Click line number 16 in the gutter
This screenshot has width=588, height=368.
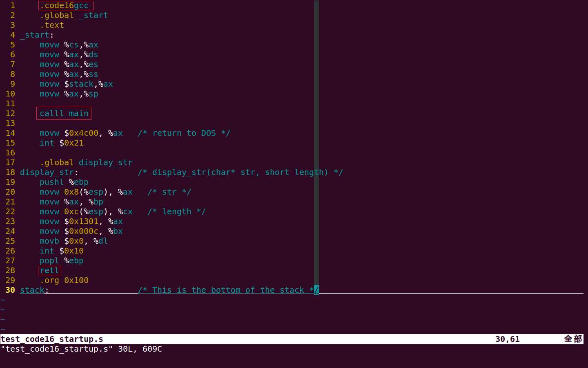click(x=10, y=153)
